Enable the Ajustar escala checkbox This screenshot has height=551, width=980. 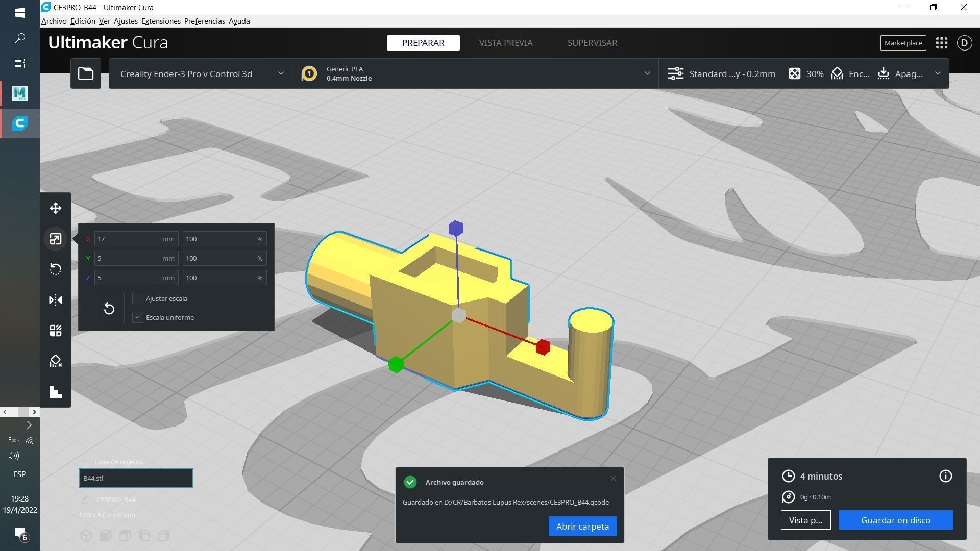(x=137, y=298)
